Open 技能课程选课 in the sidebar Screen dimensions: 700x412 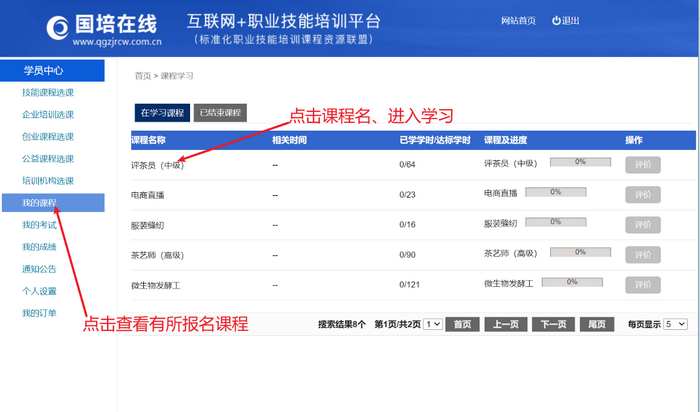pos(48,93)
